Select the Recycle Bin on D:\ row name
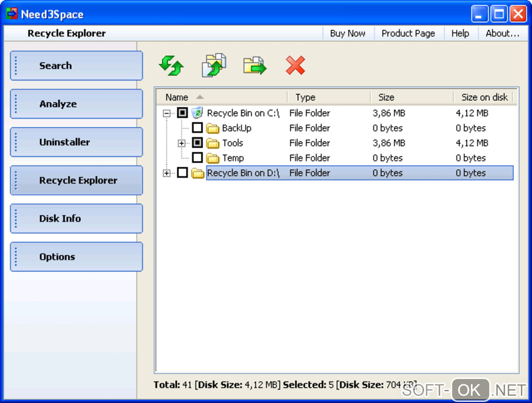Image resolution: width=532 pixels, height=403 pixels. [x=243, y=173]
